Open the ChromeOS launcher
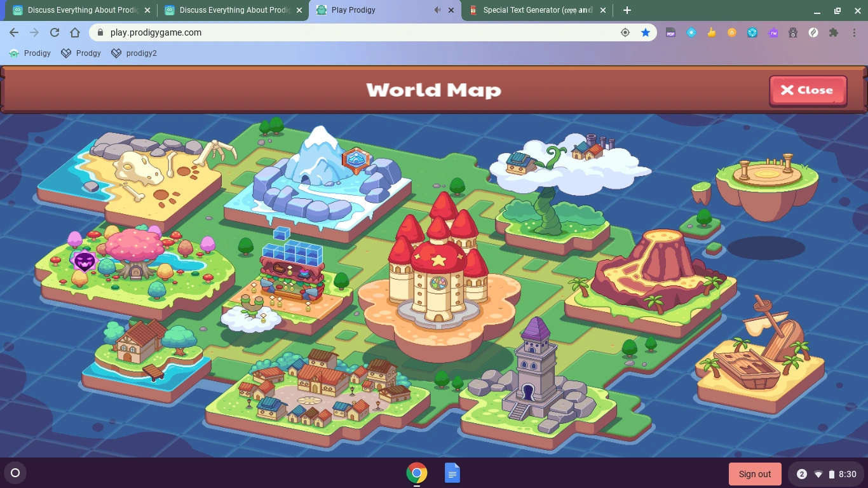The image size is (868, 488). point(15,473)
